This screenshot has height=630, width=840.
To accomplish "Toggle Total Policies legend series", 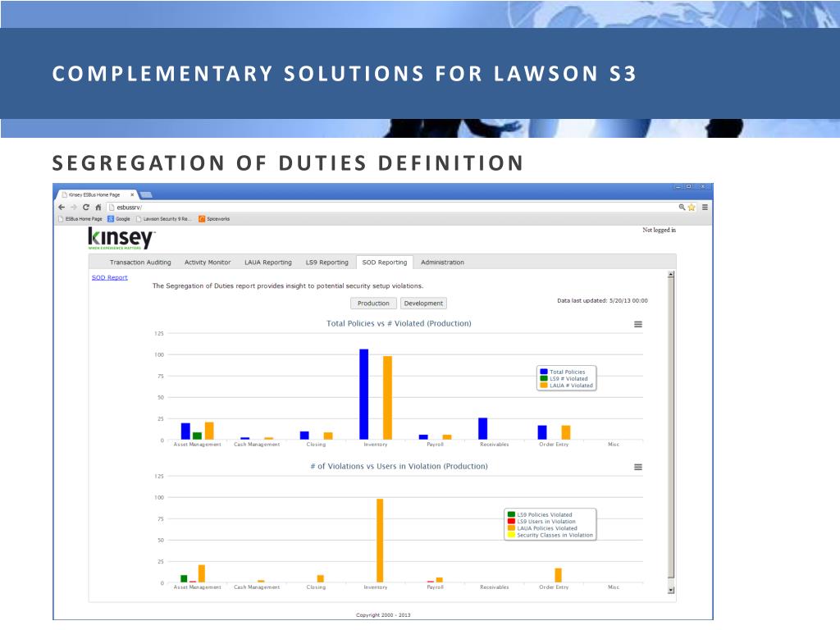I will [563, 372].
